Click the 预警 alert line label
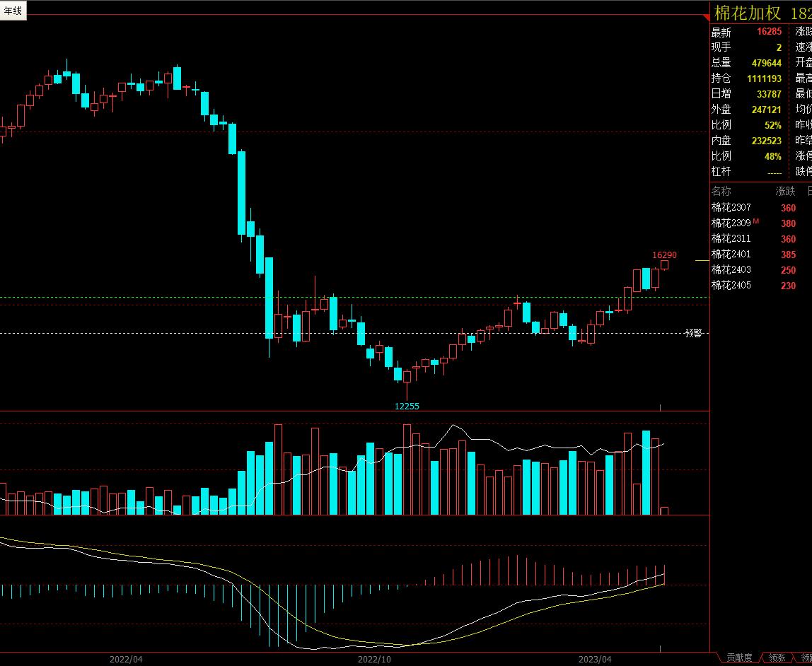Image resolution: width=812 pixels, height=666 pixels. 693,334
